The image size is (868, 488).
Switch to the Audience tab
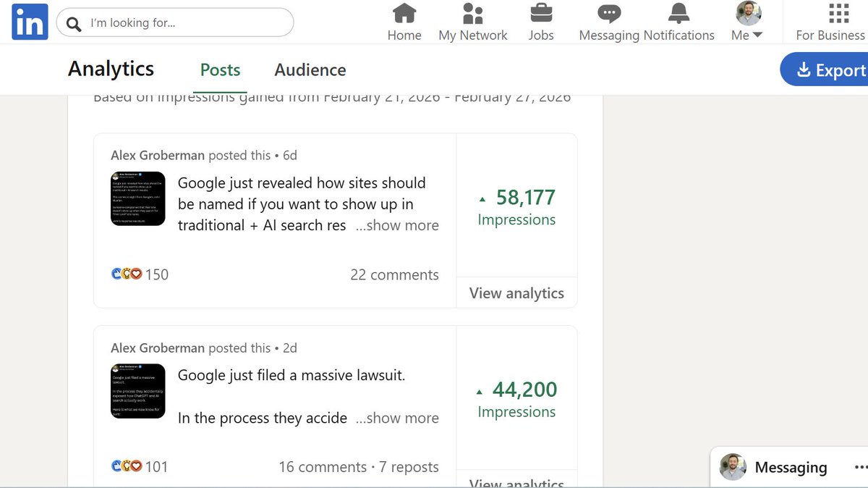pyautogui.click(x=310, y=70)
